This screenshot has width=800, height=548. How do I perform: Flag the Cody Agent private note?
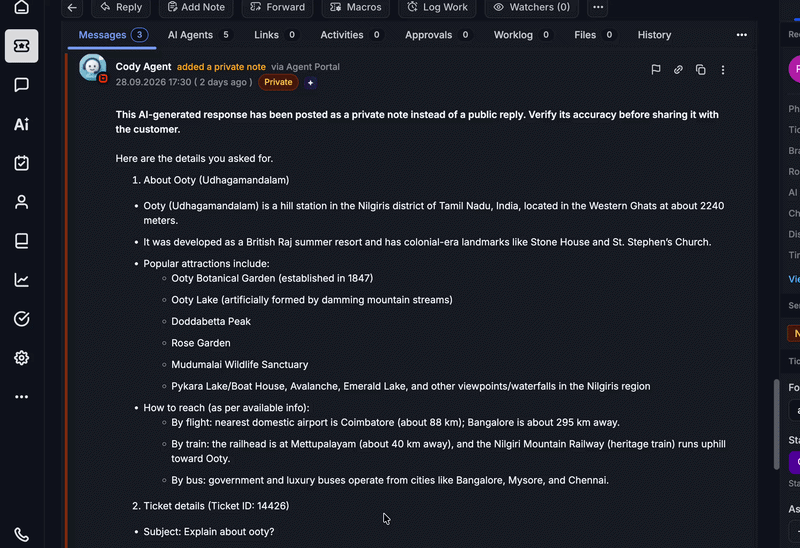[x=656, y=69]
